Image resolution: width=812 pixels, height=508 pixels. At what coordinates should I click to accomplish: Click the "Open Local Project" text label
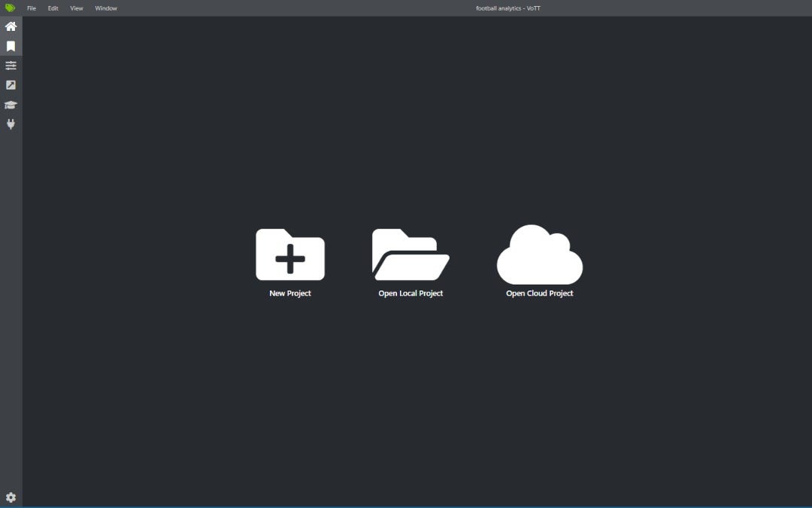click(411, 294)
